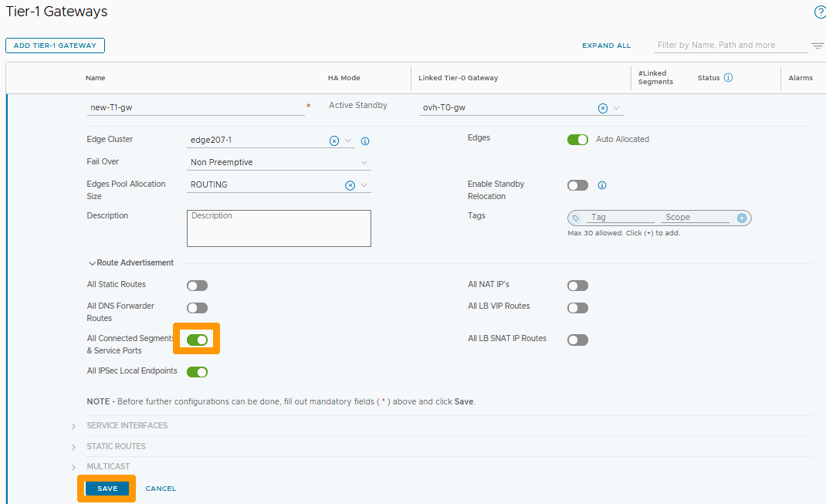This screenshot has height=504, width=826.
Task: Show info for Edge Cluster field
Action: (365, 141)
